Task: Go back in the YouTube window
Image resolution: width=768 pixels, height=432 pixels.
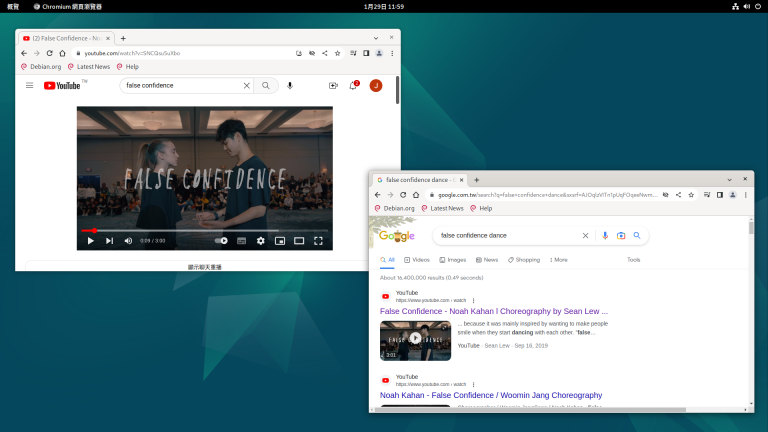Action: pos(24,53)
